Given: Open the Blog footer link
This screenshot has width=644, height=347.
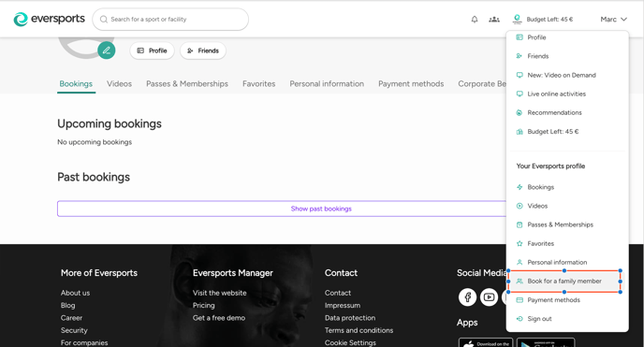Looking at the screenshot, I should tap(67, 305).
